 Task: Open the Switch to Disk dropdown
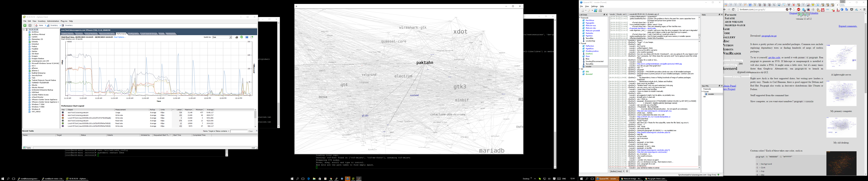click(x=230, y=37)
